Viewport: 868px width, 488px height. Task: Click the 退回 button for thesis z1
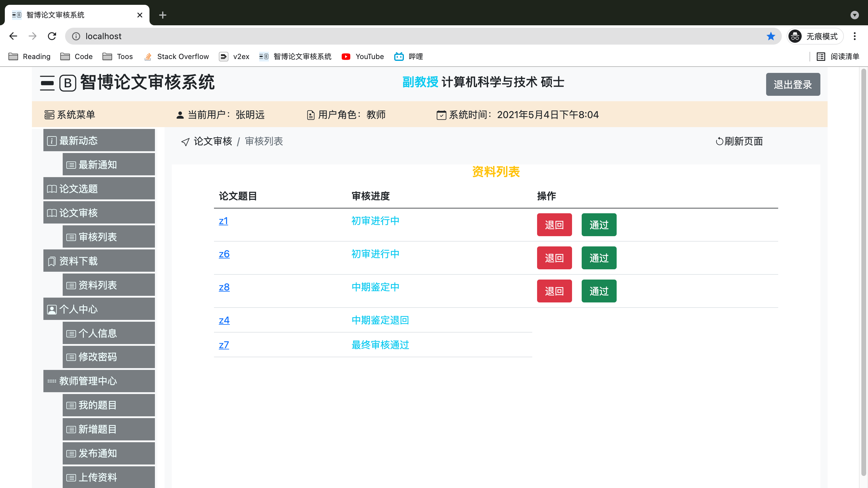tap(554, 225)
